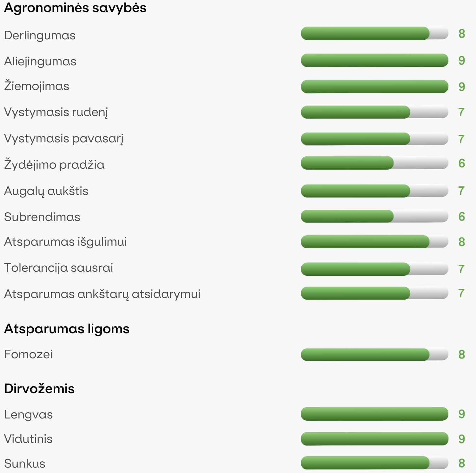Click the Tolerancija sausrai label

coord(59,268)
